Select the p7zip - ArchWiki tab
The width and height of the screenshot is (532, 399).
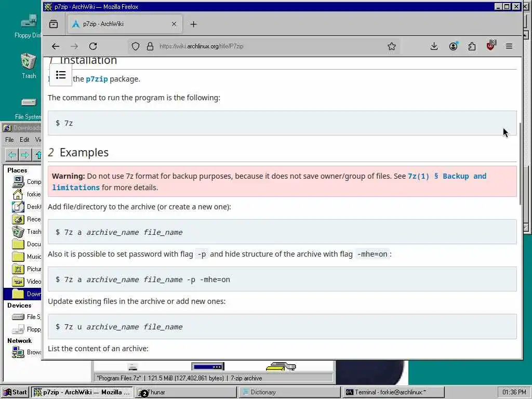tap(125, 24)
